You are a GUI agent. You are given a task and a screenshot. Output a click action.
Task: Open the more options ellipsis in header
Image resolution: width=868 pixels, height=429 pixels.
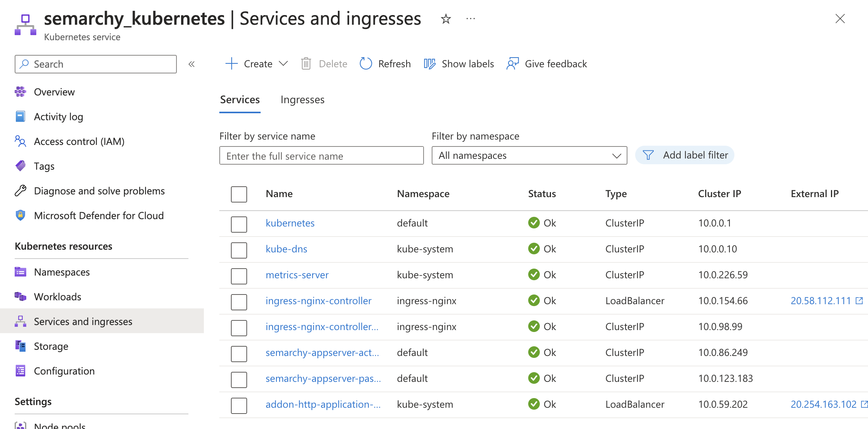[x=470, y=19]
